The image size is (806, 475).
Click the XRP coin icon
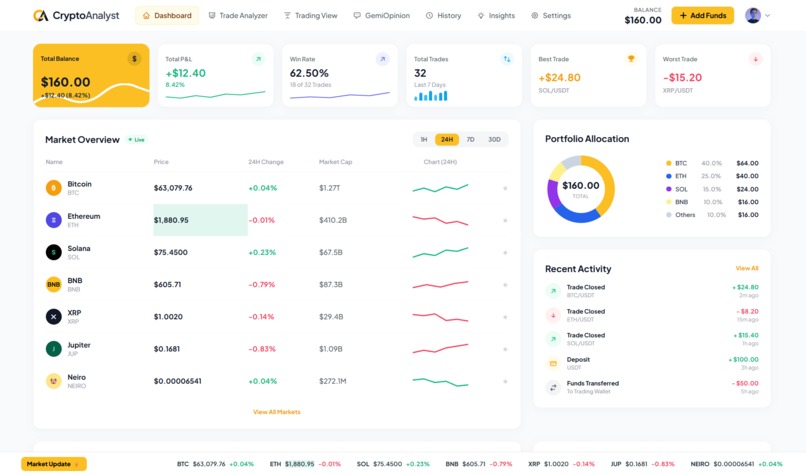tap(53, 317)
